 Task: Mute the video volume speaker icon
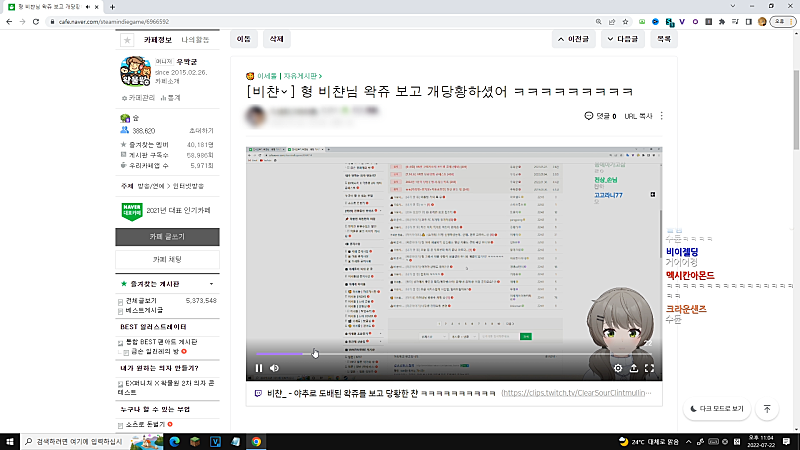click(x=276, y=368)
